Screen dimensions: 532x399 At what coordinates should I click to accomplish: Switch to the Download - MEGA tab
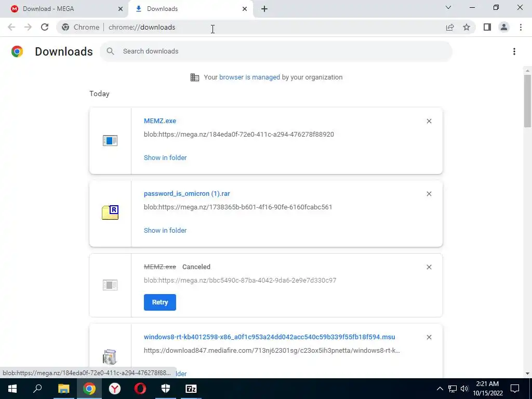[x=64, y=9]
